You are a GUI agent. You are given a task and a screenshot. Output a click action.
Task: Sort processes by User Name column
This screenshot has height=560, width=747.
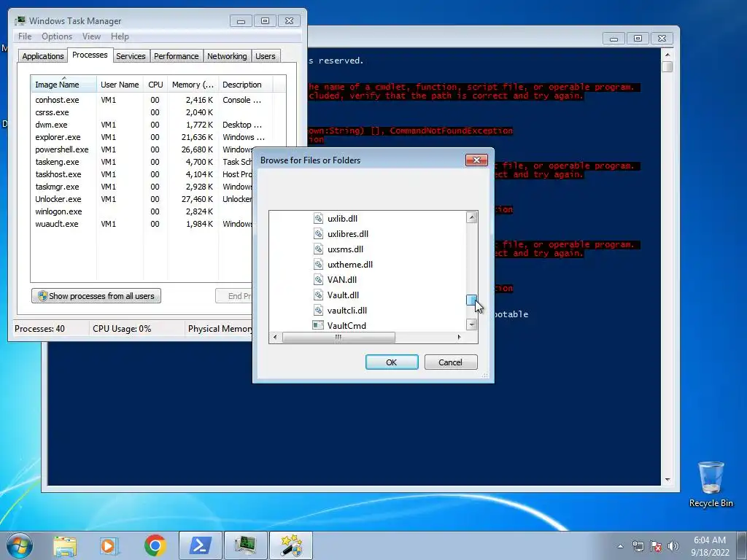point(120,85)
